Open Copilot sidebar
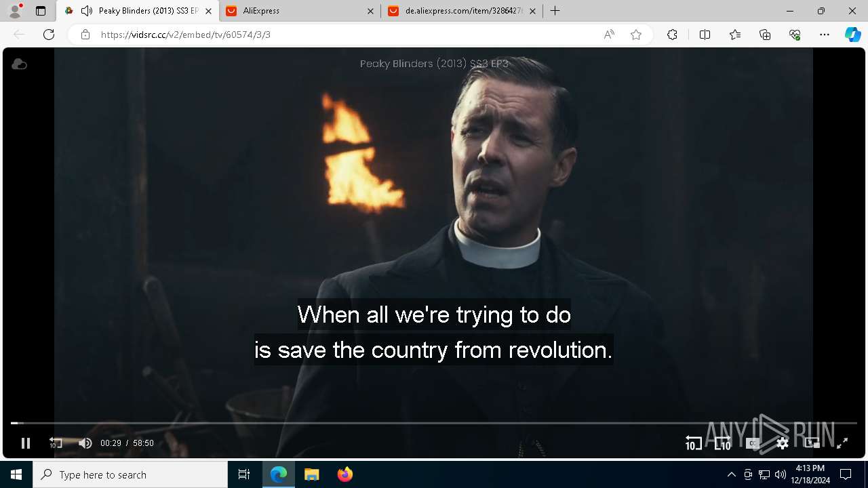 [853, 35]
